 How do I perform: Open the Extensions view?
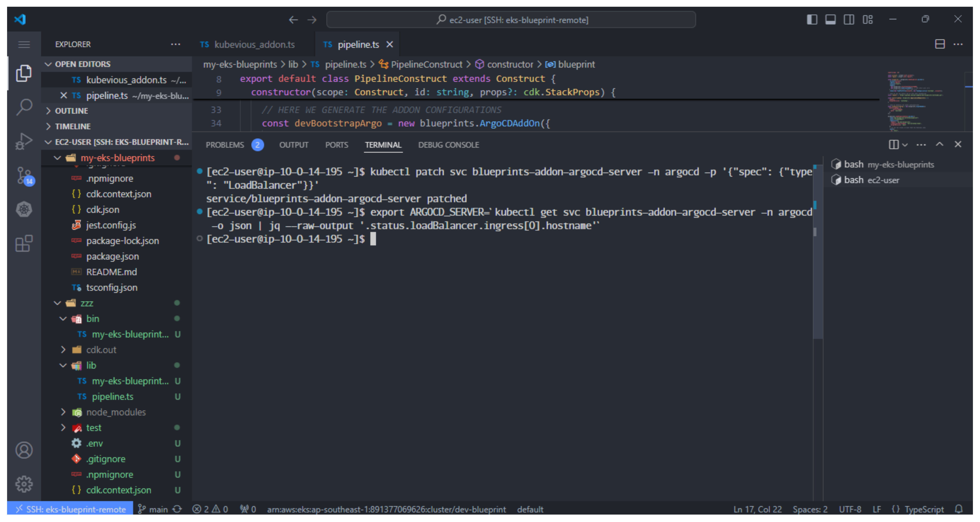tap(24, 243)
